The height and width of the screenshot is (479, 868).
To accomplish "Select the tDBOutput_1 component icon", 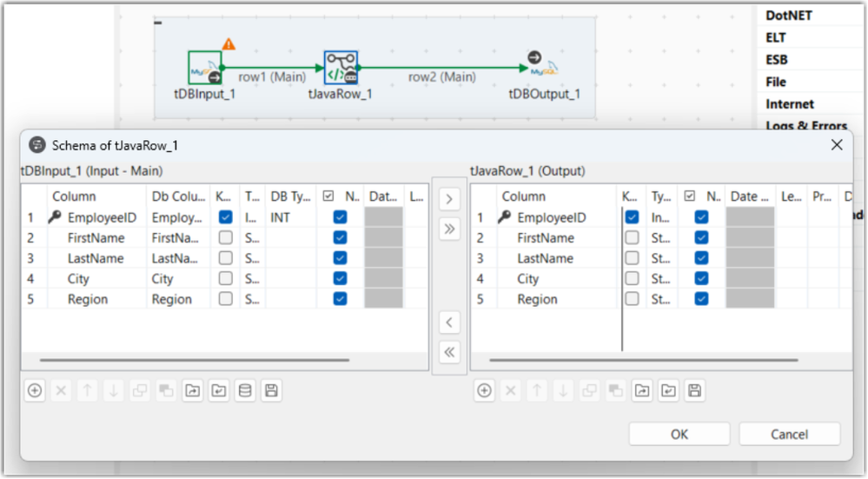I will click(x=542, y=65).
